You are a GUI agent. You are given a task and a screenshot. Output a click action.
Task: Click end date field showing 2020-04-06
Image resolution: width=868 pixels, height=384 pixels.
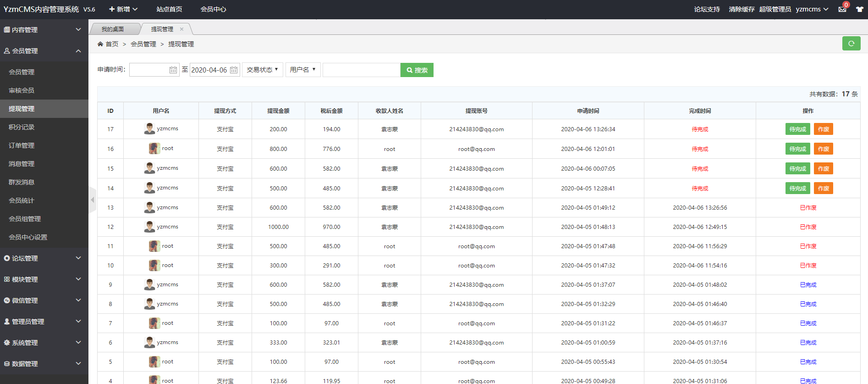[x=215, y=70]
